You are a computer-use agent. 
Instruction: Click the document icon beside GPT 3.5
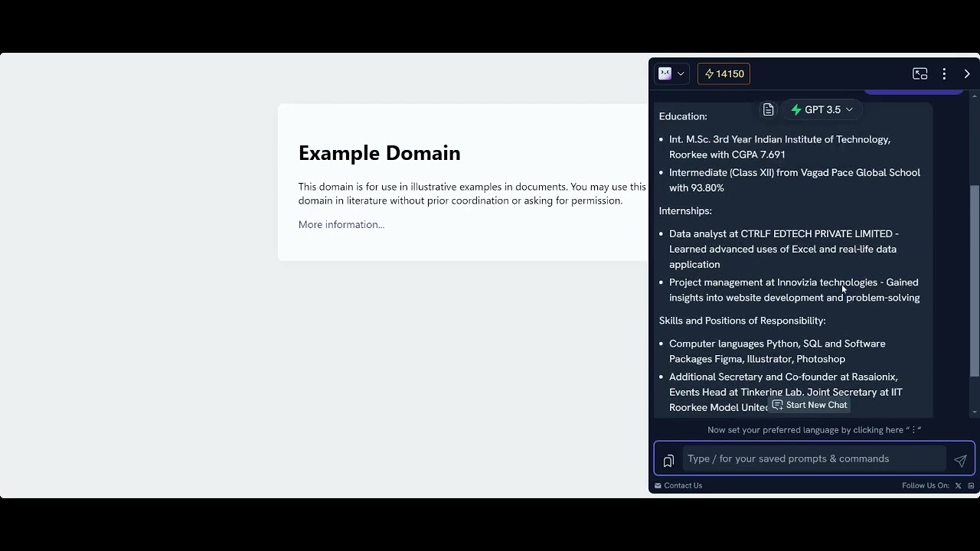point(768,109)
